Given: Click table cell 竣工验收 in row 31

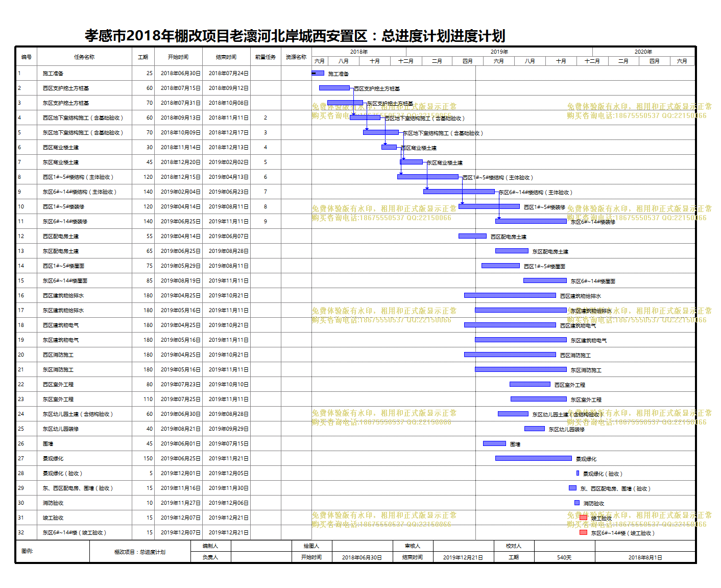Looking at the screenshot, I should tap(53, 518).
